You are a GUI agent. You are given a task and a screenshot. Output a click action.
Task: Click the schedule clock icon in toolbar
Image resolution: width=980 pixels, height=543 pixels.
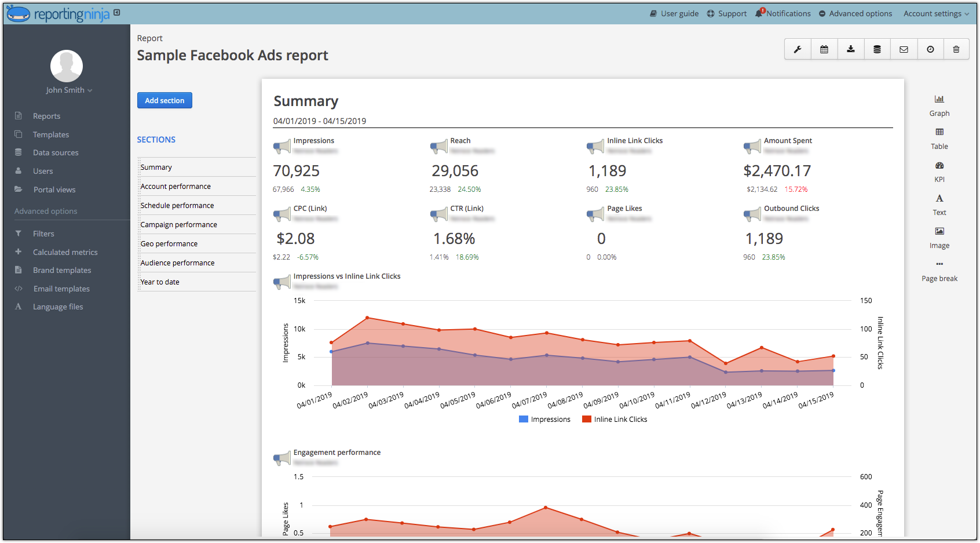pyautogui.click(x=930, y=49)
